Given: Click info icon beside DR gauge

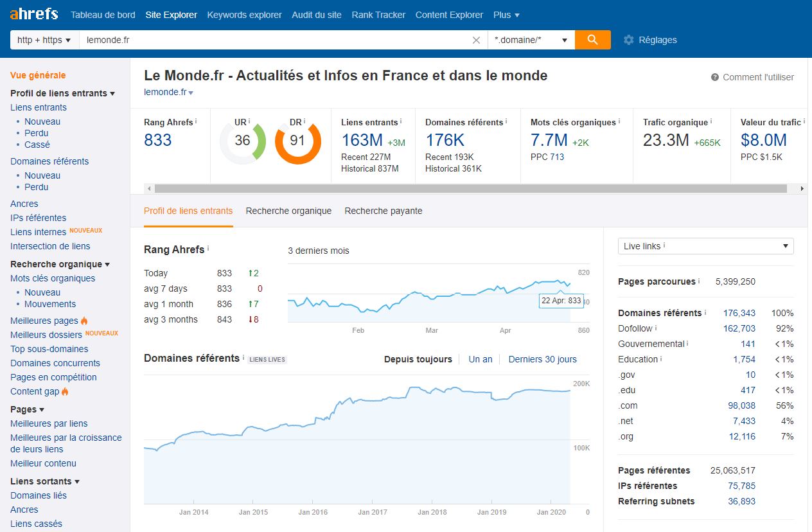Looking at the screenshot, I should coord(304,121).
